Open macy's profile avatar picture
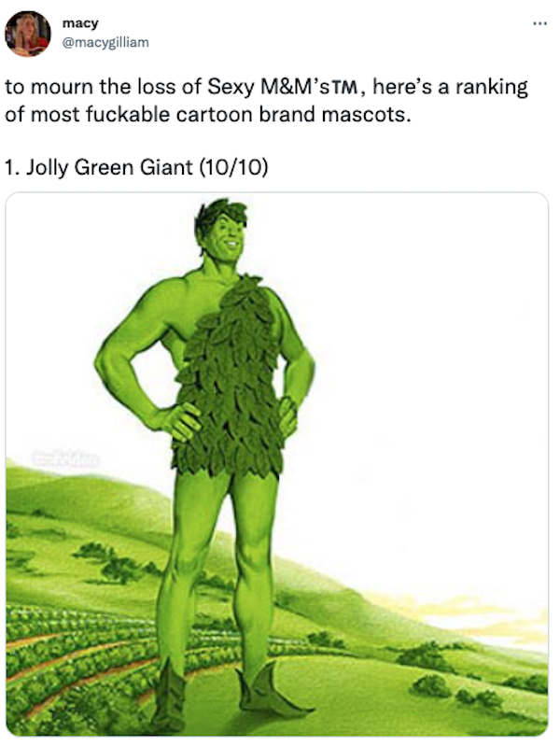 (x=28, y=34)
